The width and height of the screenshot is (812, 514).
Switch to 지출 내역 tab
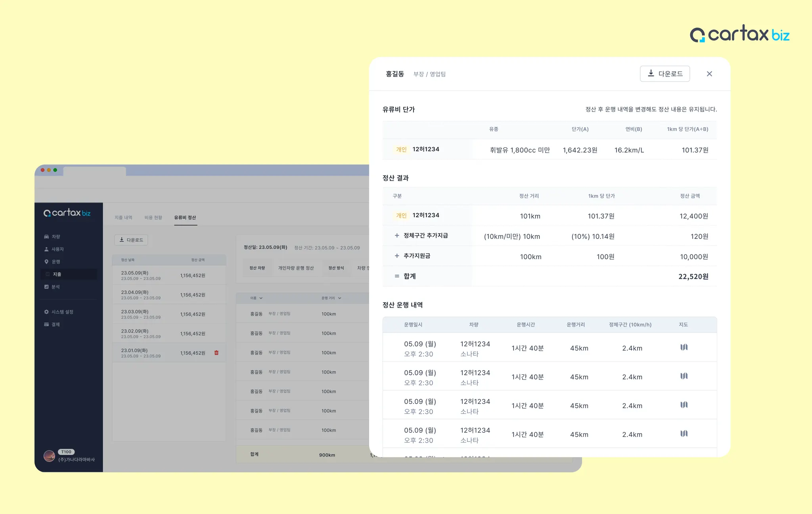123,218
